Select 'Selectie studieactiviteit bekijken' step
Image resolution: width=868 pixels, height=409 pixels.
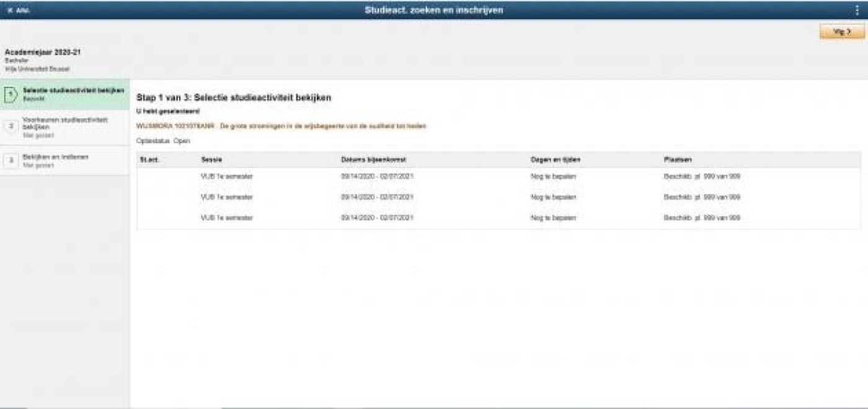[65, 95]
